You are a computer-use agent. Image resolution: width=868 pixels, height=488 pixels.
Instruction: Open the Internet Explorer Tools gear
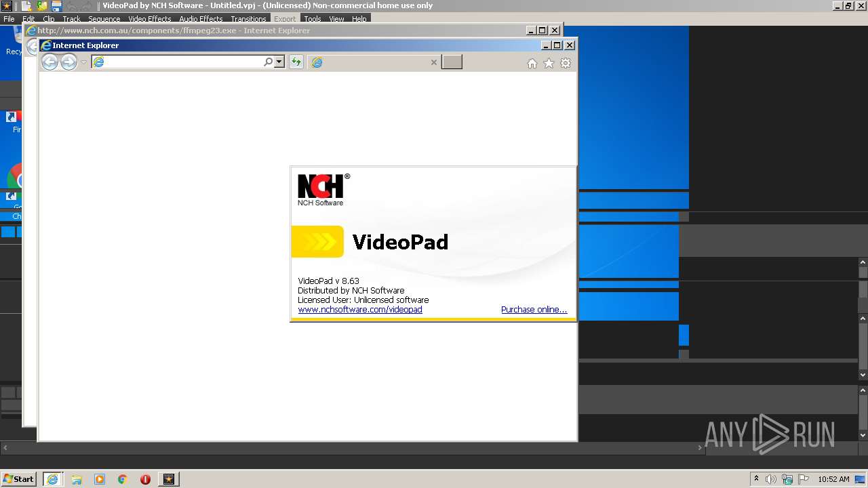pos(566,63)
